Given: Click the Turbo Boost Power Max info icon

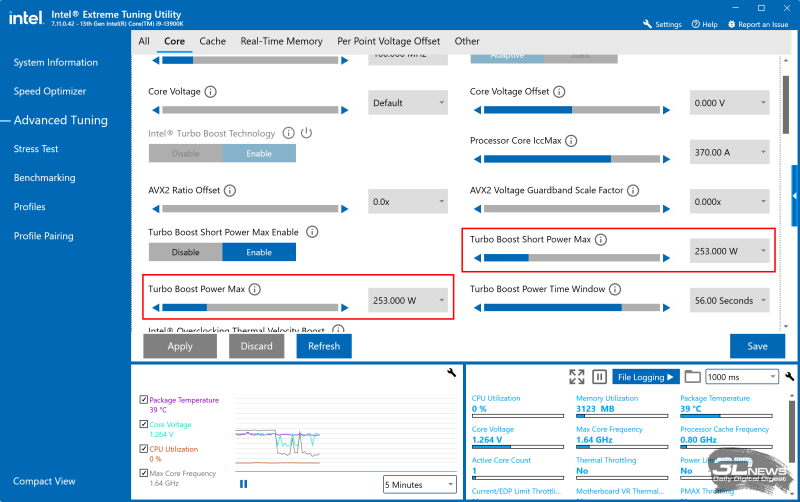Looking at the screenshot, I should tap(254, 289).
